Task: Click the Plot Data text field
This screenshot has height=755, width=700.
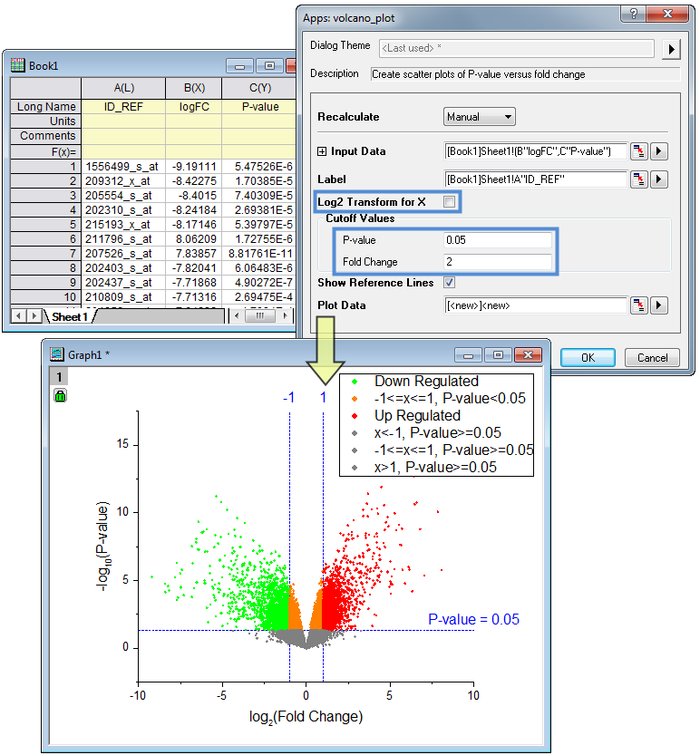Action: (536, 305)
